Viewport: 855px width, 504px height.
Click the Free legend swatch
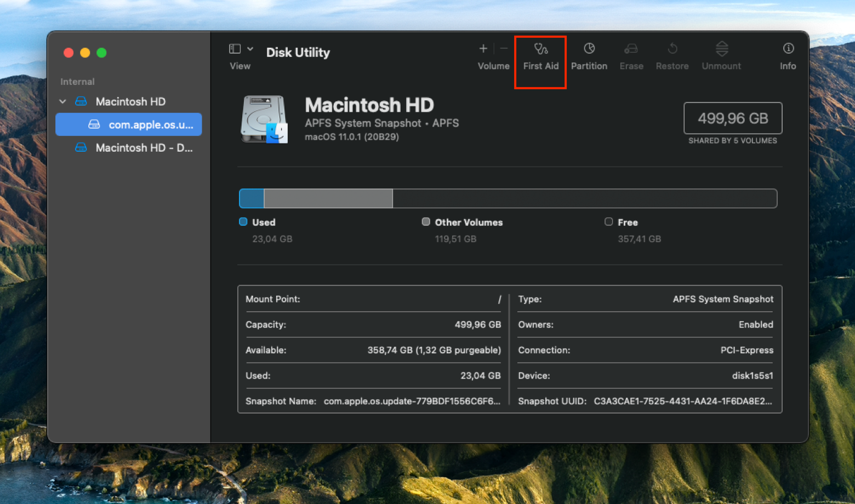click(x=608, y=222)
